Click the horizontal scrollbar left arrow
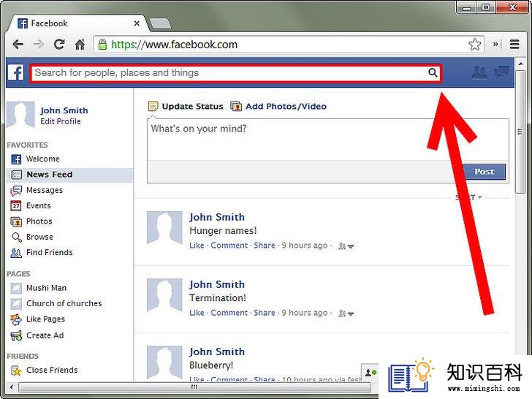 coord(12,387)
